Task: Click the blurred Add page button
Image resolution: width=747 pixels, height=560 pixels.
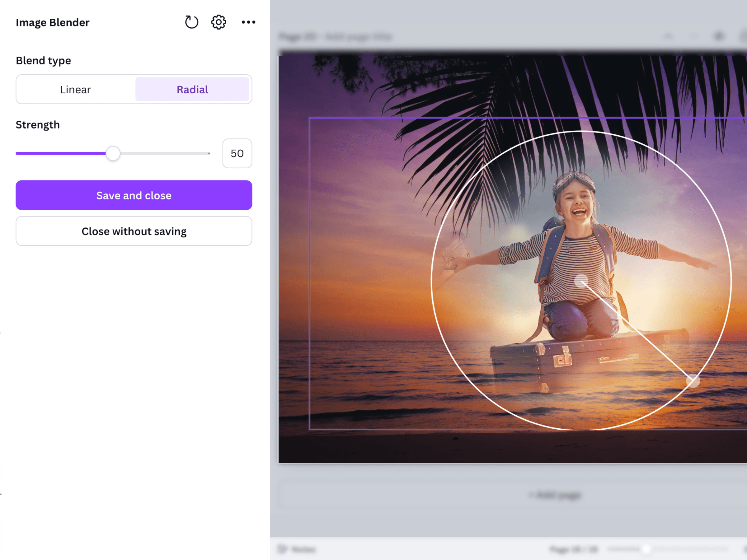Action: tap(556, 495)
